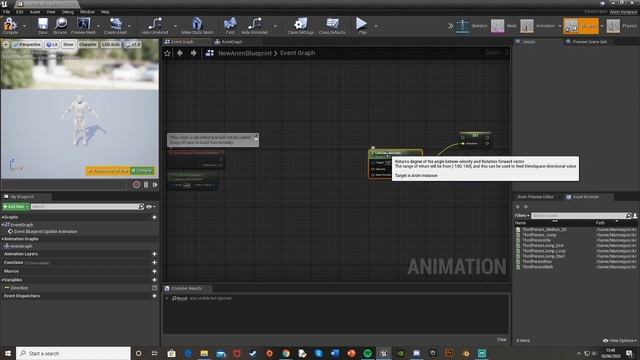The image size is (640, 360).
Task: Open the Preview Mesh toolbar option
Action: pyautogui.click(x=83, y=26)
